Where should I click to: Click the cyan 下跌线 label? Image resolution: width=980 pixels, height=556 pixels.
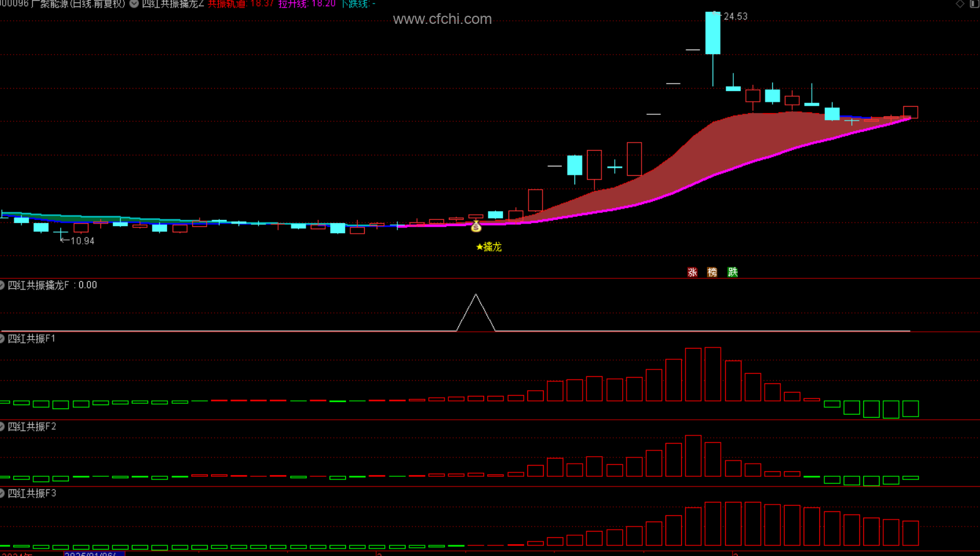point(358,4)
